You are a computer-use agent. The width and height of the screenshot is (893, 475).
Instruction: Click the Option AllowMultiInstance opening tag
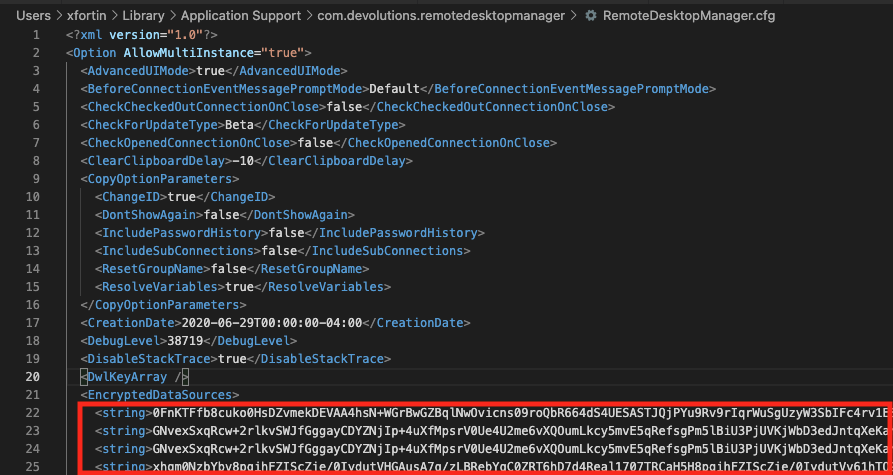(x=189, y=53)
